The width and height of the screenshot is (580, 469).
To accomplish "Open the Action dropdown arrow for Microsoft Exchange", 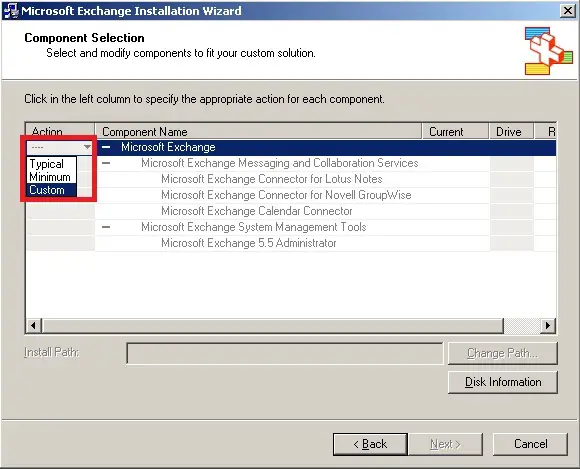I will tap(87, 147).
